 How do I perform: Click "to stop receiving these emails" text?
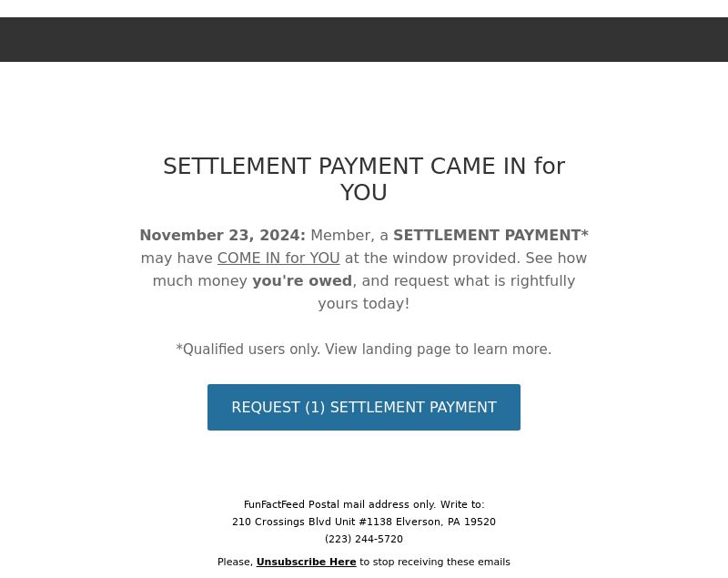(435, 562)
